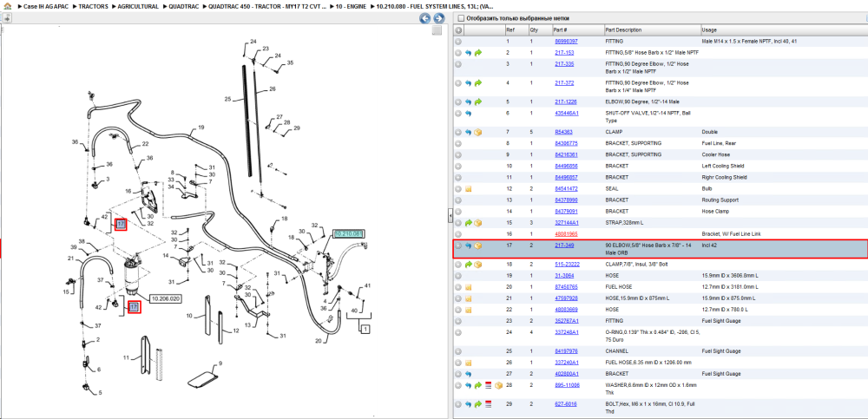Click the diagram tool button at top-left of diagram panel
The image size is (868, 419).
6,18
